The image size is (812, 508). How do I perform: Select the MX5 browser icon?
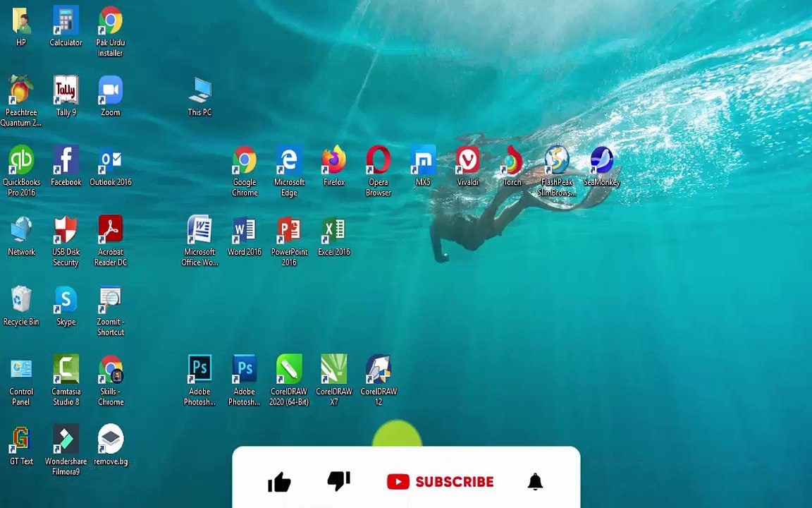[423, 160]
